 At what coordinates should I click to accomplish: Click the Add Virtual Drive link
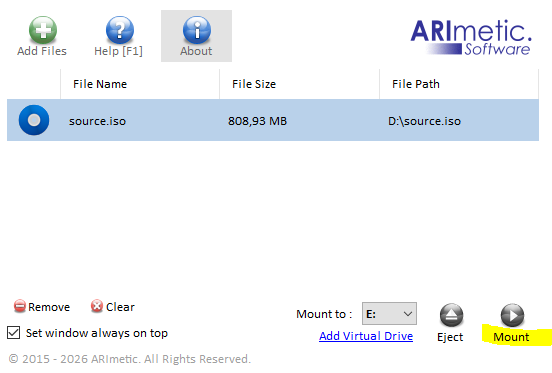click(x=366, y=336)
